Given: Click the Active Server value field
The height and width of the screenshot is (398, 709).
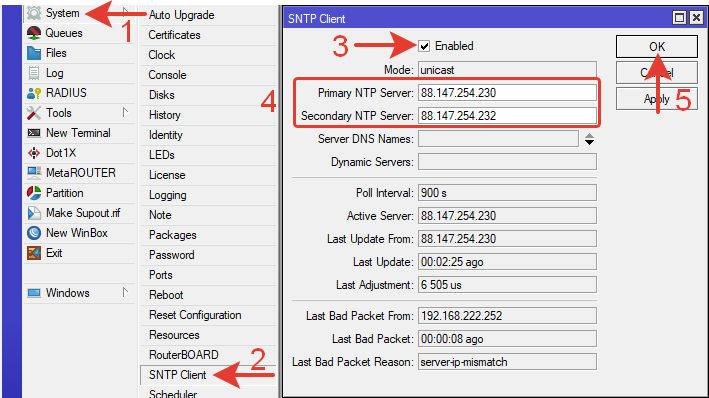Looking at the screenshot, I should tap(507, 216).
